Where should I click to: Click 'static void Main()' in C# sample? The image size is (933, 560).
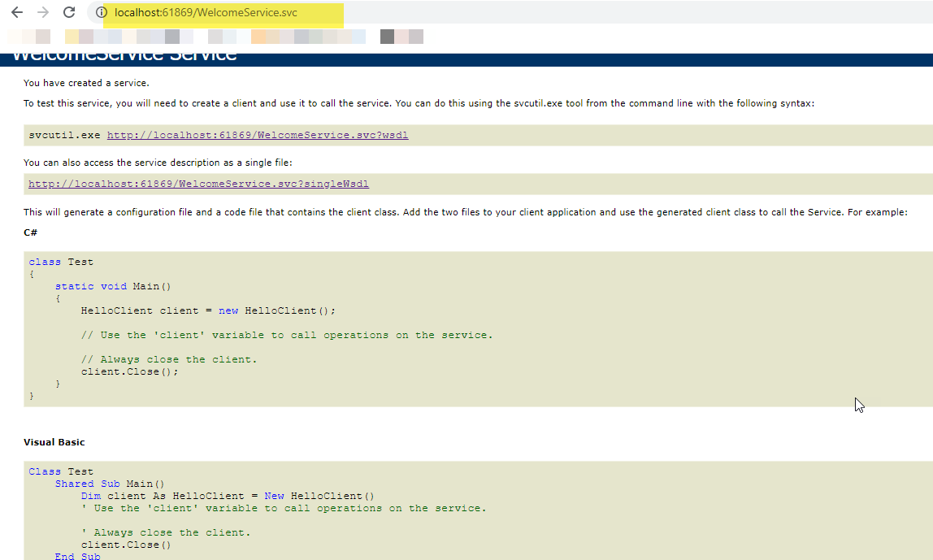tap(113, 286)
